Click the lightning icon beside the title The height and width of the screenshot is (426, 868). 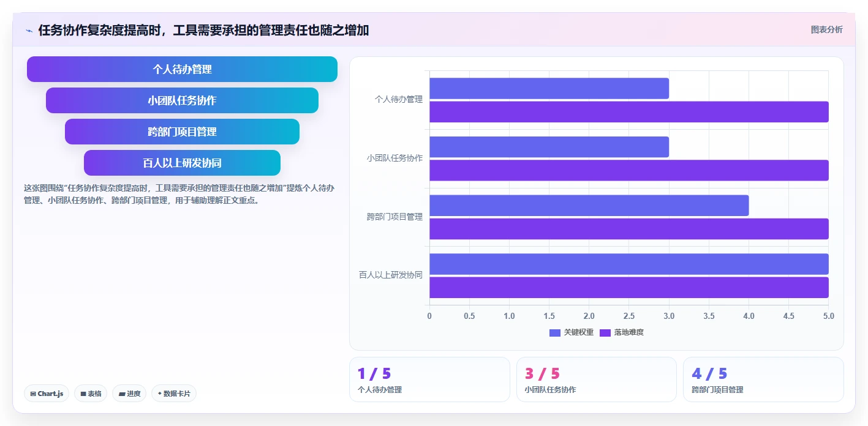pos(29,31)
